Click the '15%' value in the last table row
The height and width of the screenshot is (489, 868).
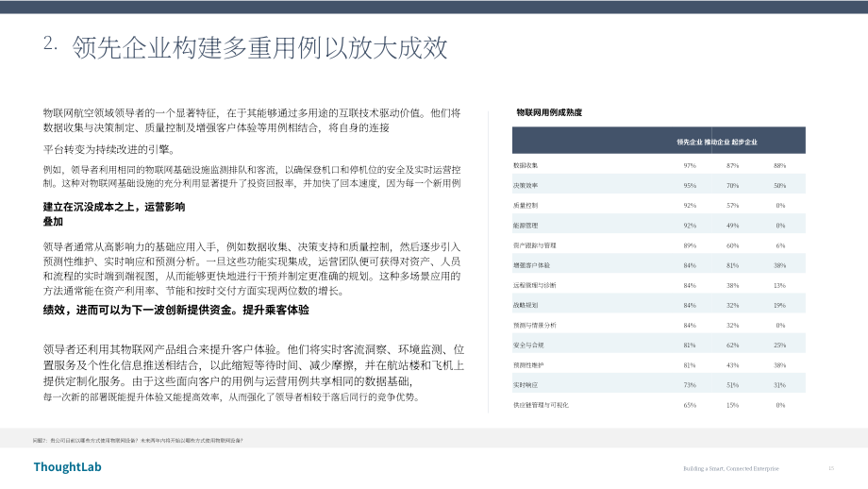733,405
